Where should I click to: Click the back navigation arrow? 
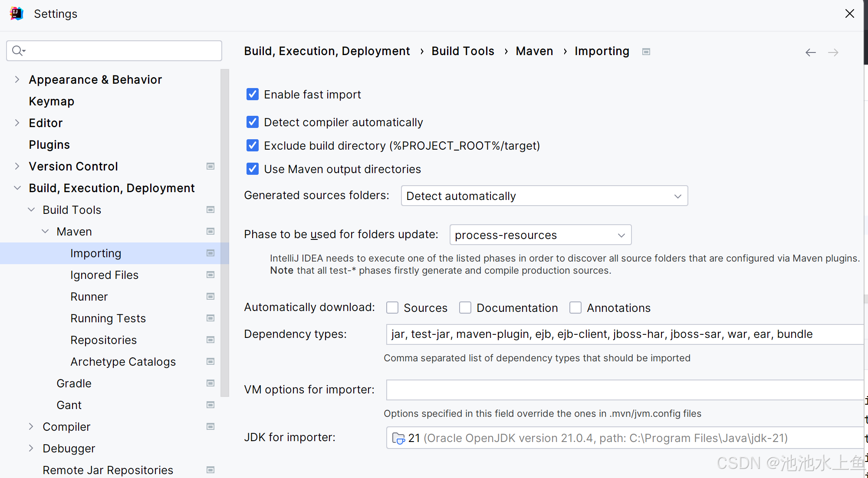(810, 52)
